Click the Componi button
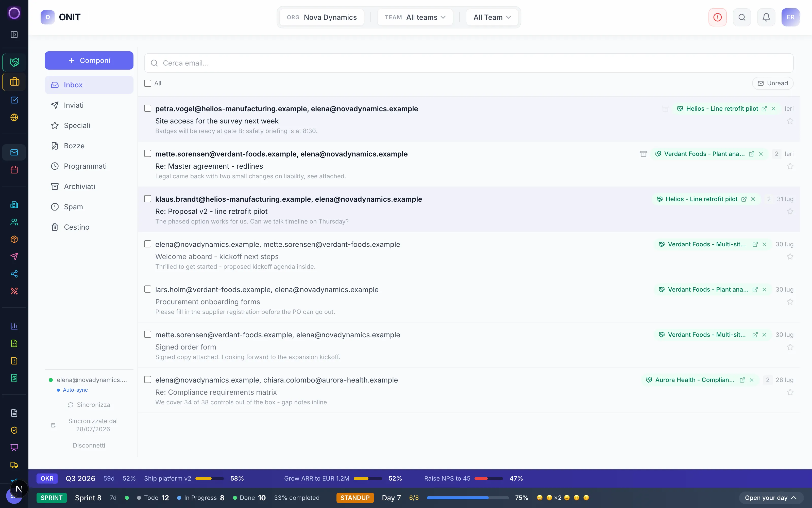The width and height of the screenshot is (812, 508). click(89, 60)
